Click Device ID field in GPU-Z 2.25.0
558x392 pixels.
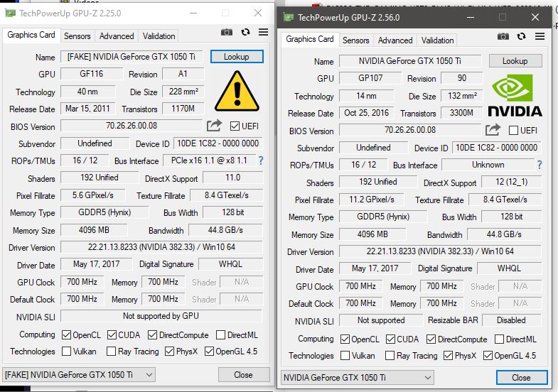218,143
